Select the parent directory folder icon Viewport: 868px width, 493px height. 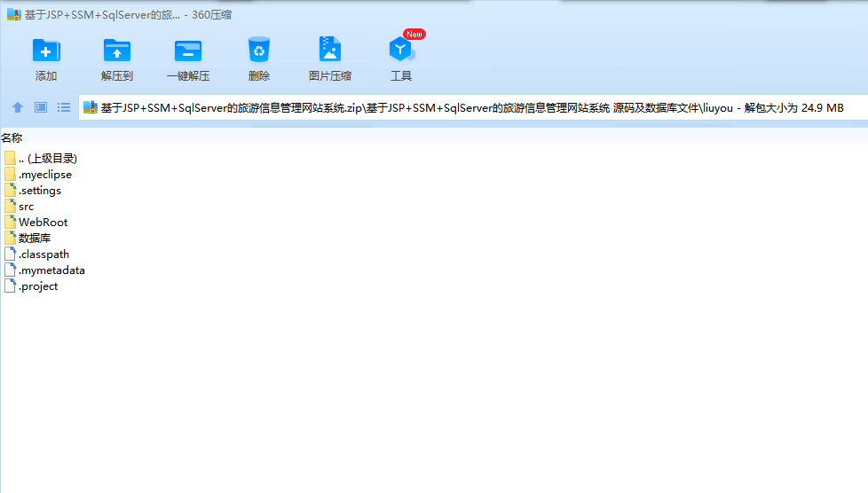coord(10,158)
